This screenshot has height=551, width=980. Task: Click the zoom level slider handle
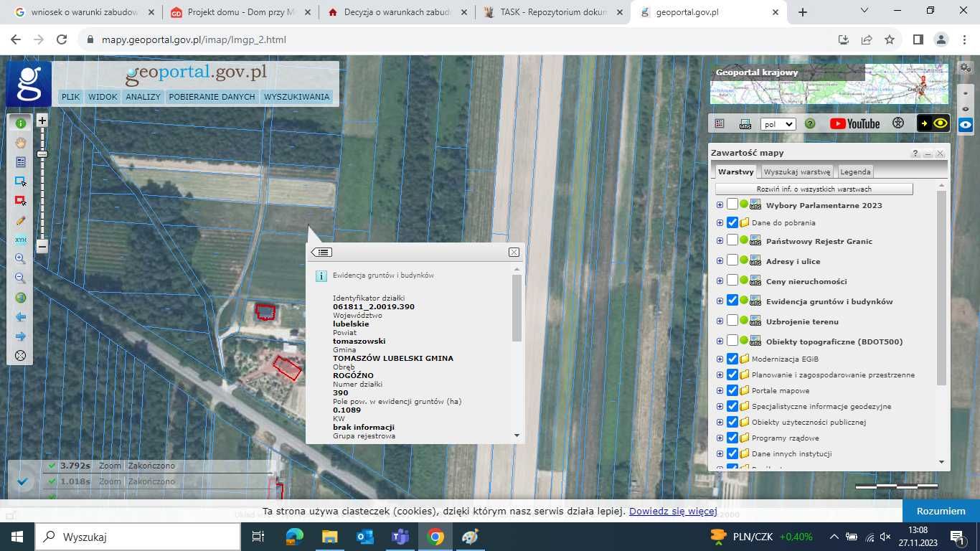click(x=42, y=154)
